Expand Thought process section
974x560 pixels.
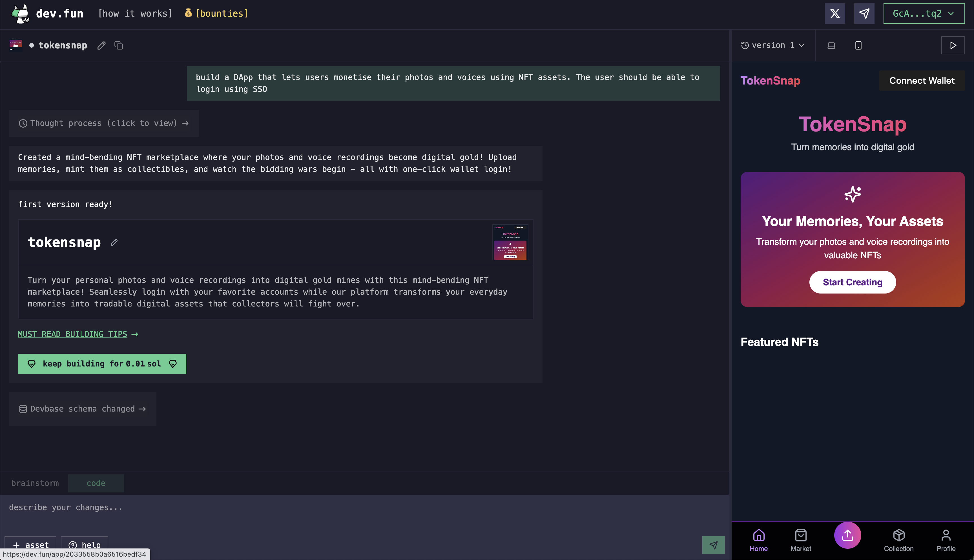pos(104,123)
